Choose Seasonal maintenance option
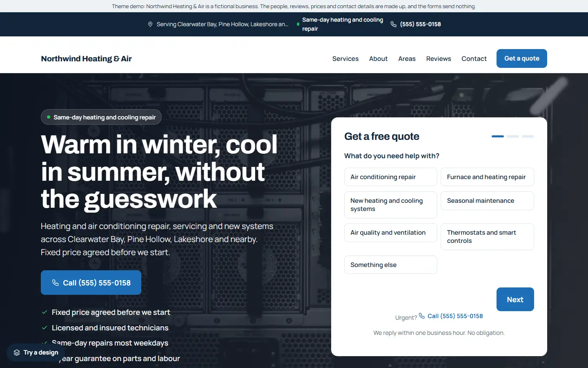The width and height of the screenshot is (588, 368). [487, 201]
